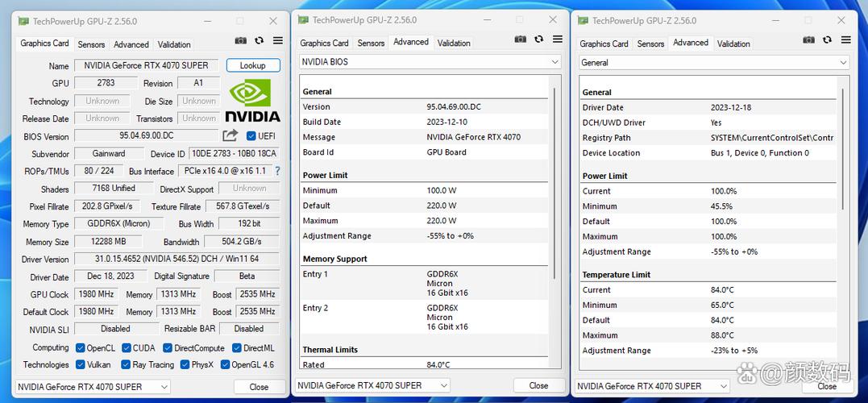This screenshot has height=403, width=868.
Task: Open the hamburger menu in the Driver Date window
Action: click(841, 40)
